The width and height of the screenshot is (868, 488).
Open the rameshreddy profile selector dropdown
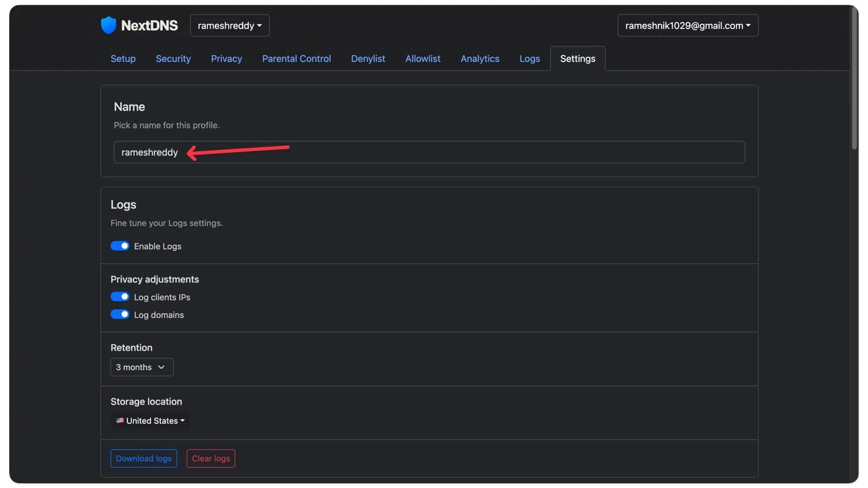pyautogui.click(x=230, y=25)
